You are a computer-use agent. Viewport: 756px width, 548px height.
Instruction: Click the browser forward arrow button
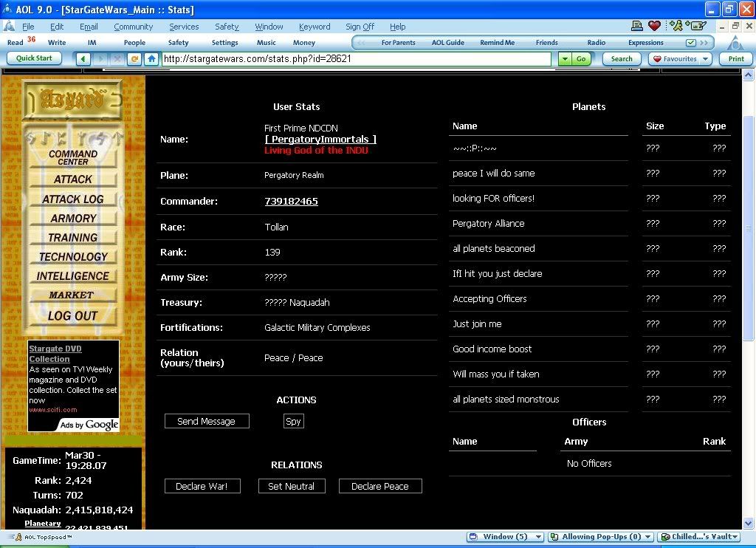[x=100, y=59]
